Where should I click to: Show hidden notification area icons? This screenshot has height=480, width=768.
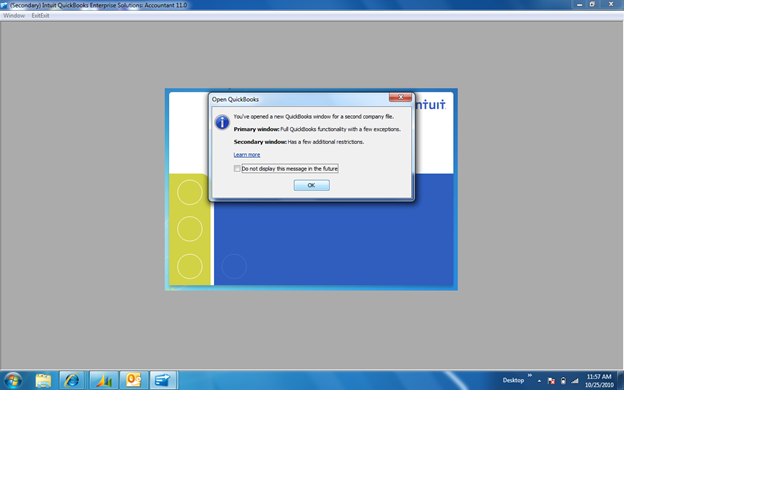point(539,381)
